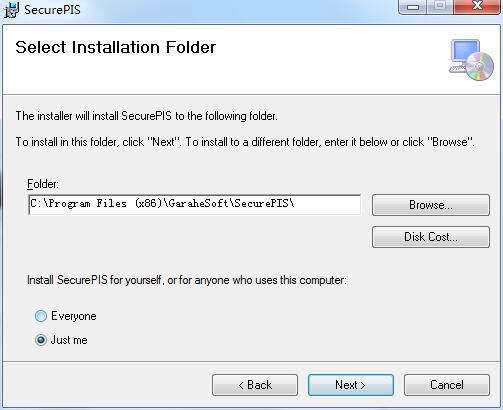Screen dimensions: 503x410
Task: Click the Folder: field label
Action: [x=43, y=184]
